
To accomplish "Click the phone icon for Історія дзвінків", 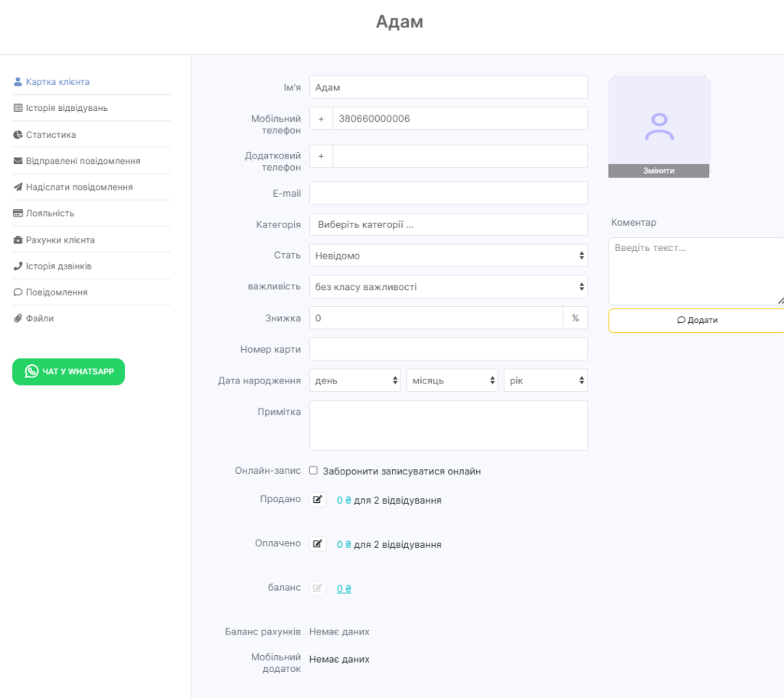I will coord(18,266).
